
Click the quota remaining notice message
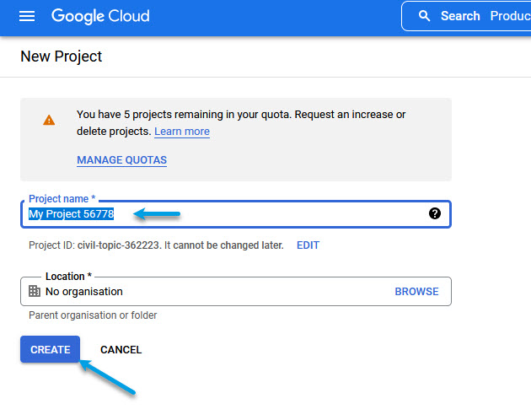pyautogui.click(x=240, y=122)
